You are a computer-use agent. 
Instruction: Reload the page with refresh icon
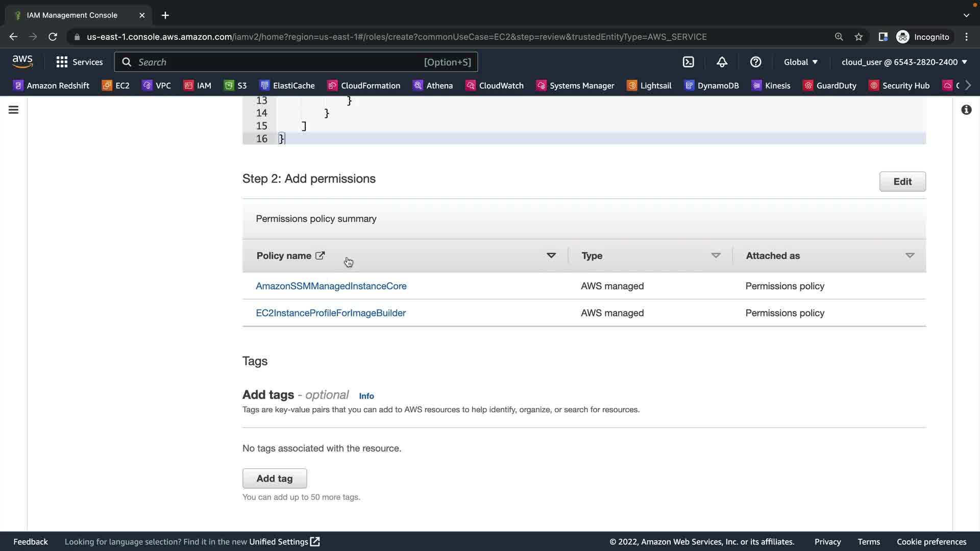point(53,37)
